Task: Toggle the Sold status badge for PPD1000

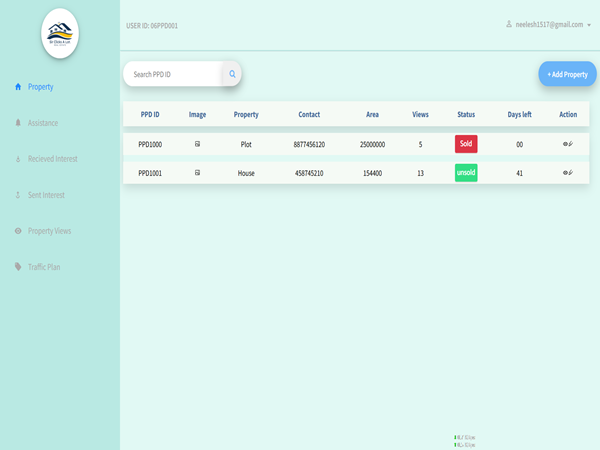Action: click(x=466, y=144)
